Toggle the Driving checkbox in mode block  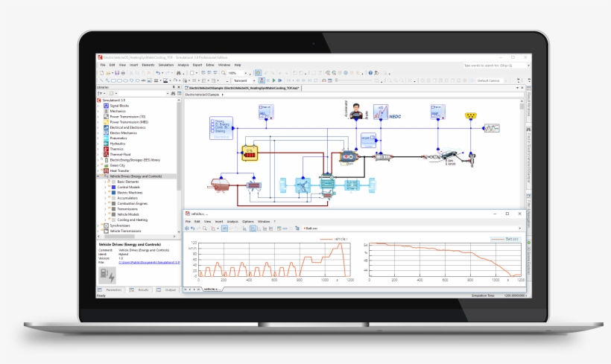pos(213,121)
